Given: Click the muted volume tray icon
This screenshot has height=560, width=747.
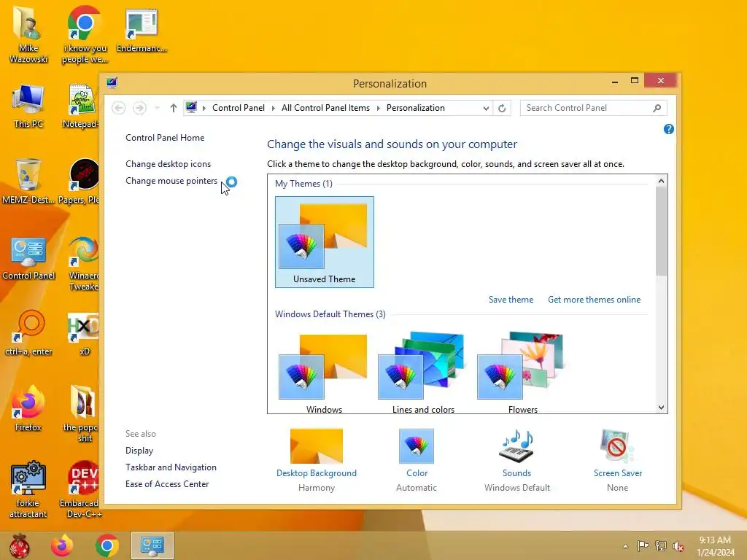Looking at the screenshot, I should (x=678, y=546).
